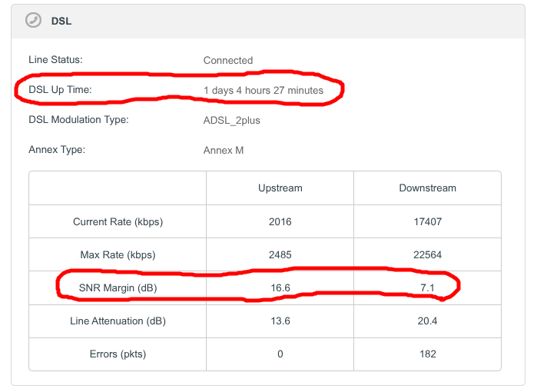537x392 pixels.
Task: Select the downstream attenuation value 20.4
Action: coord(427,321)
